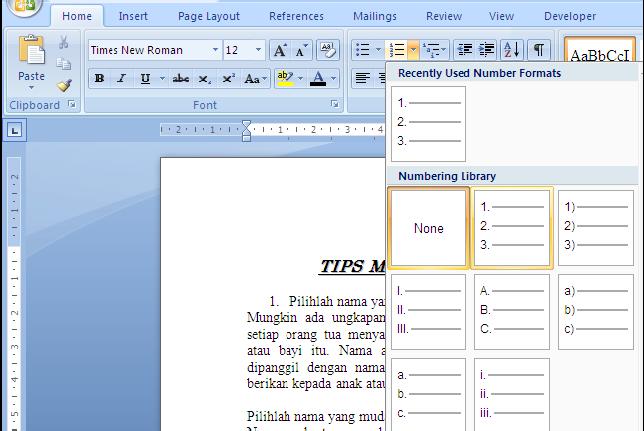Open the Developer tab
This screenshot has height=431, width=644.
570,16
